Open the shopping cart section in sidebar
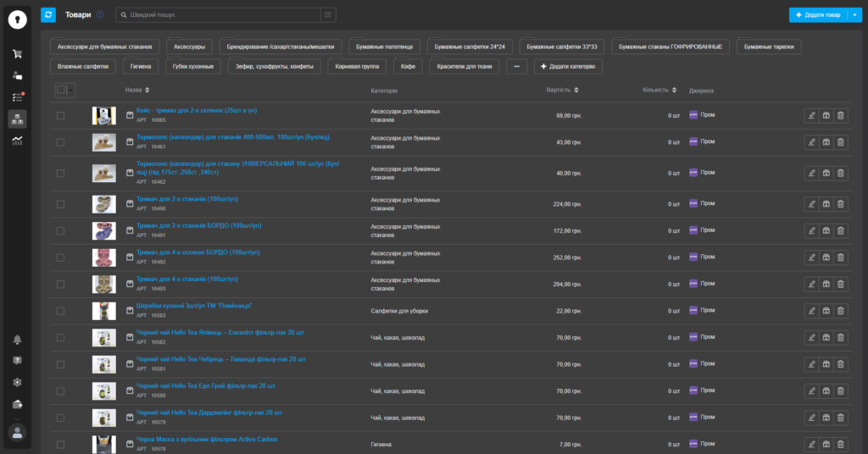This screenshot has width=868, height=454. point(17,53)
